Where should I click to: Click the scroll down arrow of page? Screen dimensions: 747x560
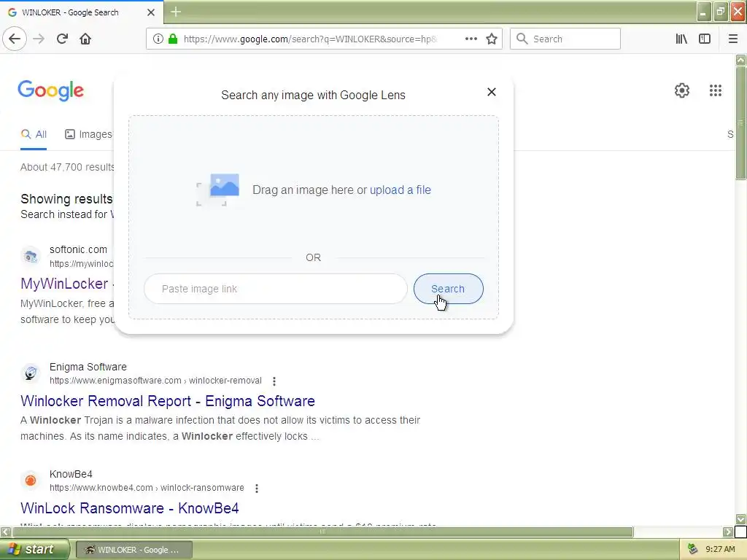coord(740,519)
